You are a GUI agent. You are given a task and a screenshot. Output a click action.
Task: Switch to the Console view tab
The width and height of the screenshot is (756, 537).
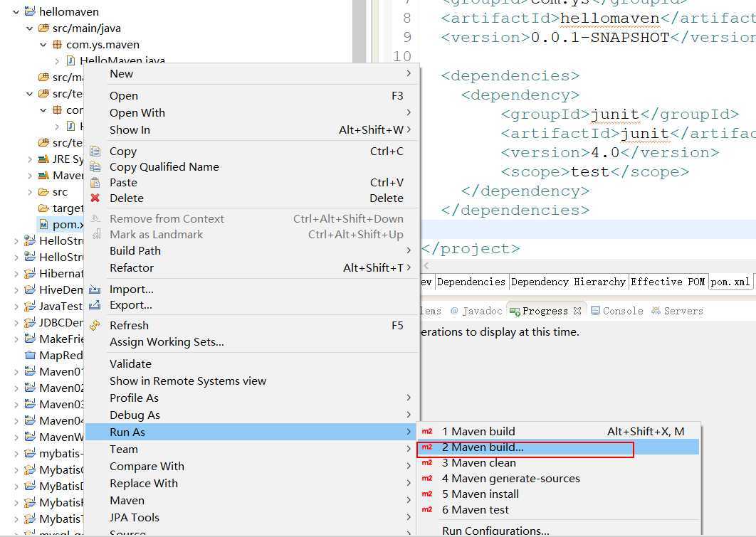pos(617,311)
